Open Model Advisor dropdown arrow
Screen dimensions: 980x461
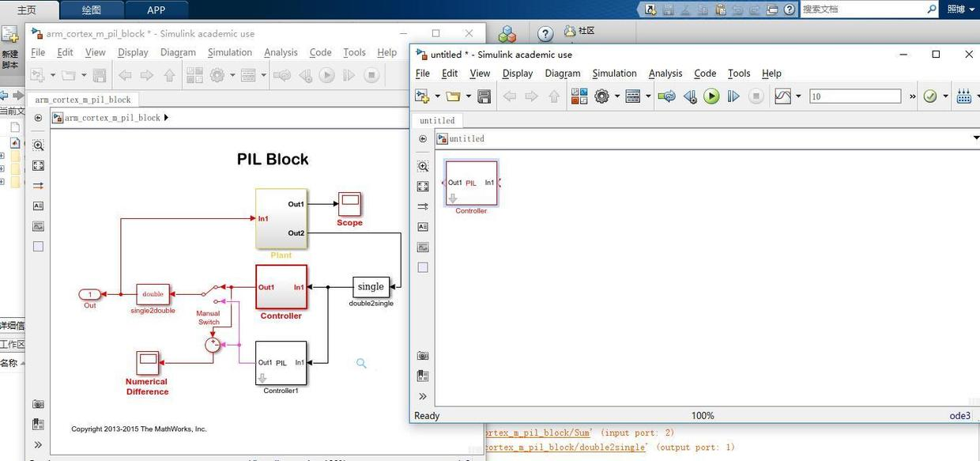pyautogui.click(x=944, y=96)
